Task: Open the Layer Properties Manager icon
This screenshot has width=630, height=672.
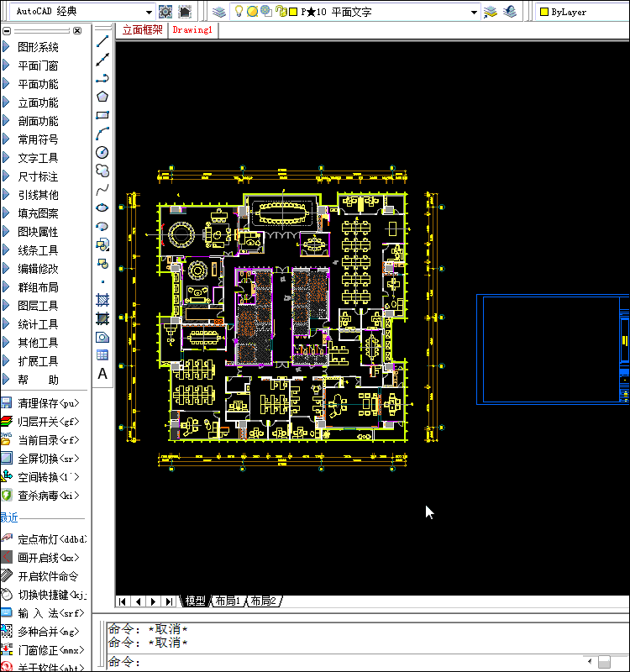Action: pos(218,12)
